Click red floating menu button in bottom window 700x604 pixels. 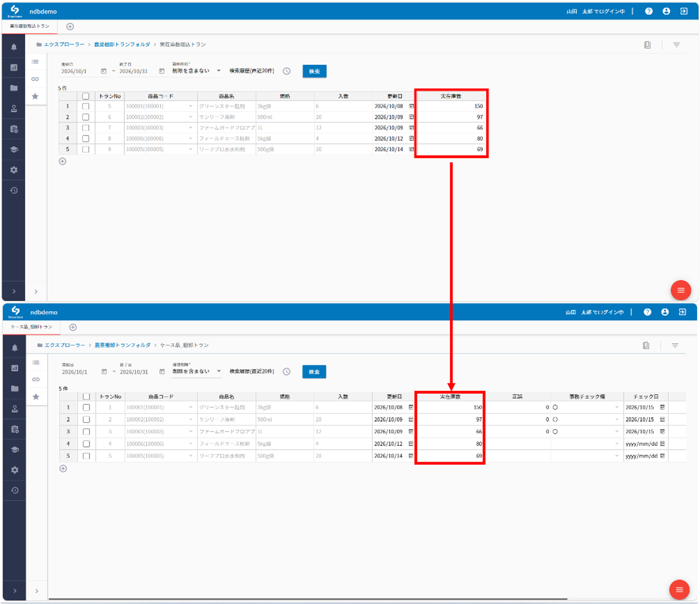point(679,590)
